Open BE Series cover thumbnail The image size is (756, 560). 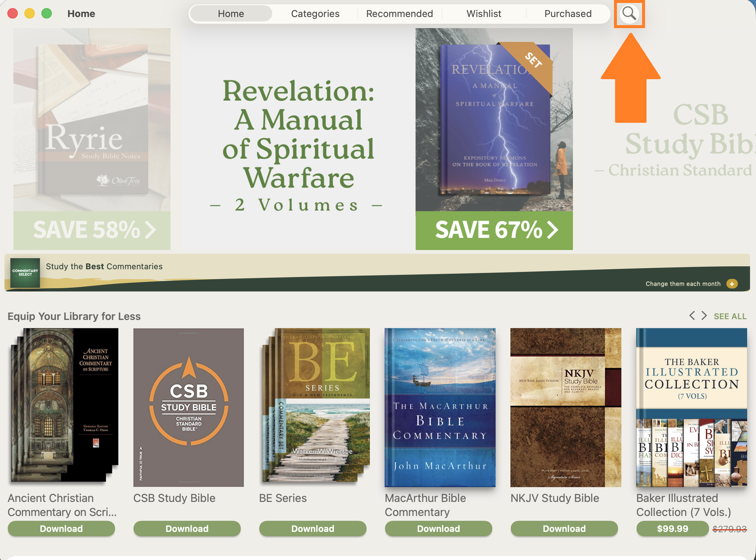pyautogui.click(x=315, y=406)
